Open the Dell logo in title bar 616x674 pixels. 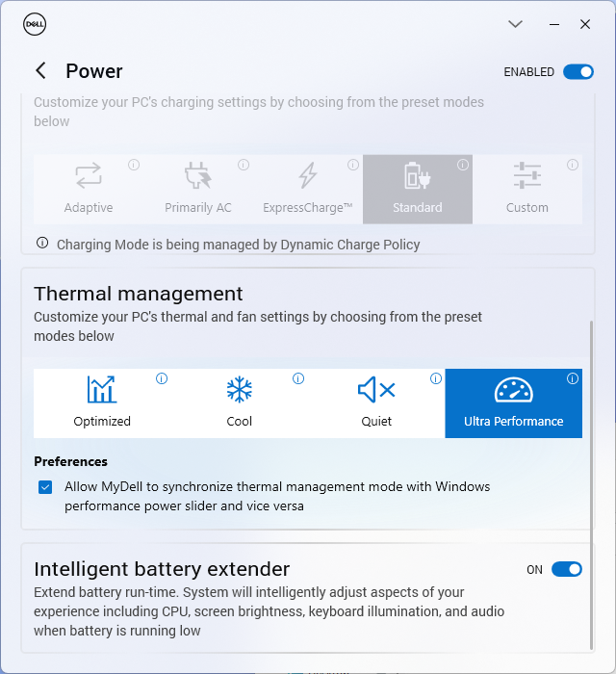point(34,24)
